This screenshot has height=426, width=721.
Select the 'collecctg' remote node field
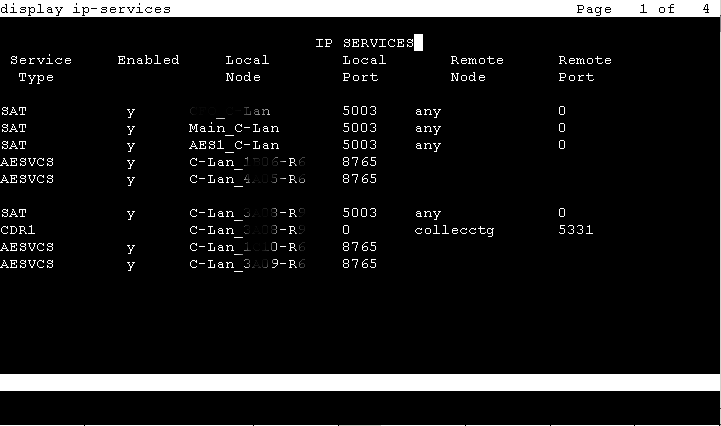pyautogui.click(x=455, y=230)
